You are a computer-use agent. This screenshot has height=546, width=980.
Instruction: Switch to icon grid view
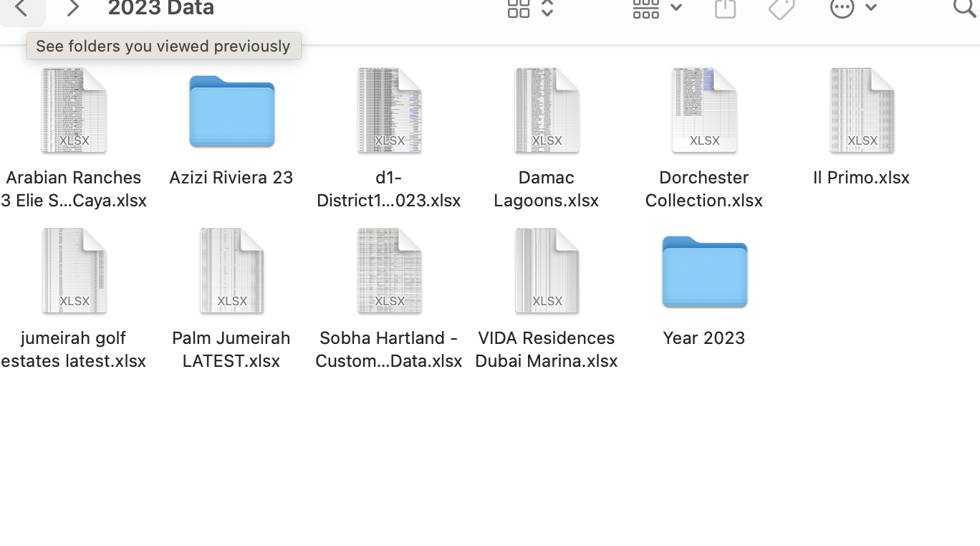click(x=518, y=9)
